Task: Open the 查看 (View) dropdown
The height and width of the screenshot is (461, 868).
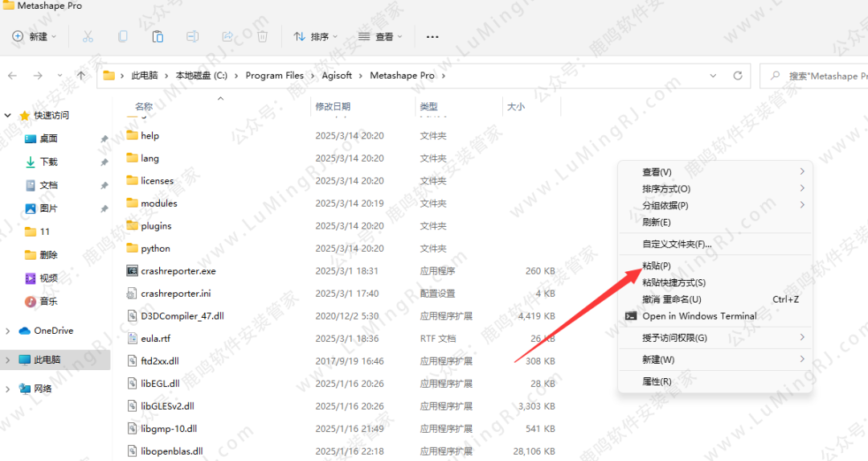Action: (380, 36)
